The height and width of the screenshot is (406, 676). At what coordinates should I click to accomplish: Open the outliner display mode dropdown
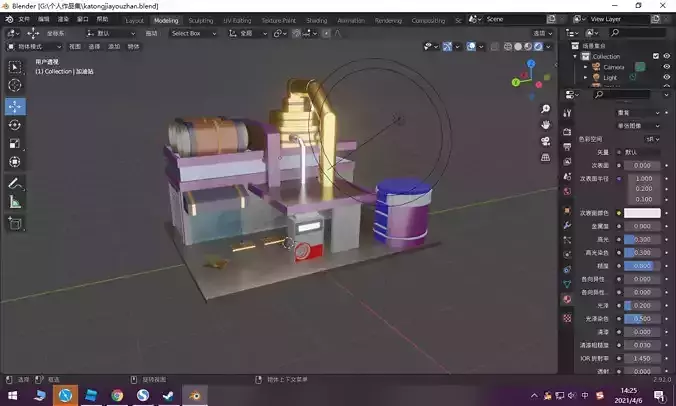tap(593, 32)
